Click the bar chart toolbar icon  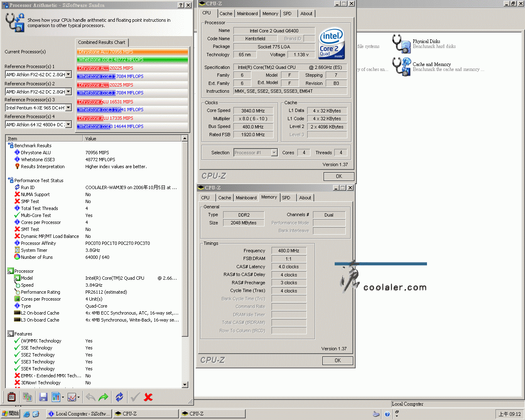(x=56, y=397)
